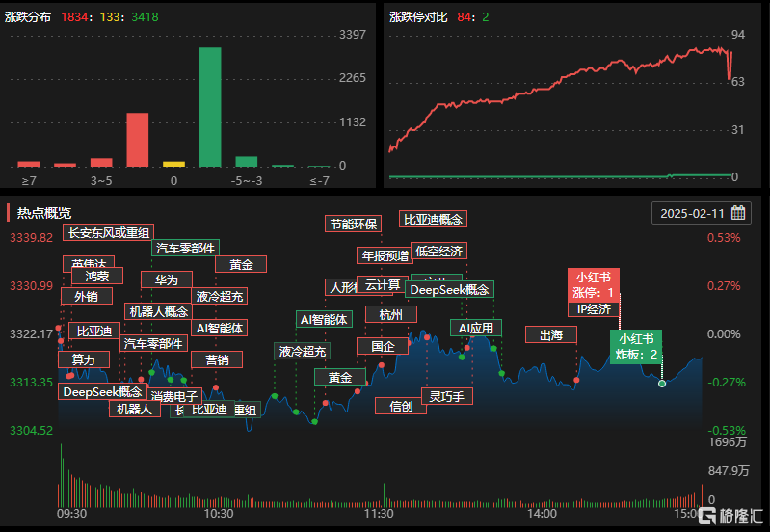Select the red AI智能体 tag

(220, 328)
